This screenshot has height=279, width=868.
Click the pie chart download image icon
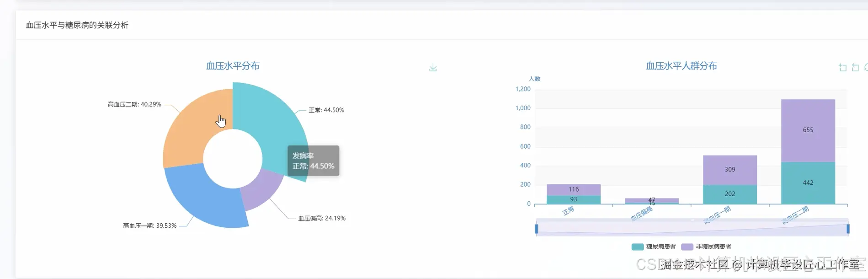(x=433, y=68)
